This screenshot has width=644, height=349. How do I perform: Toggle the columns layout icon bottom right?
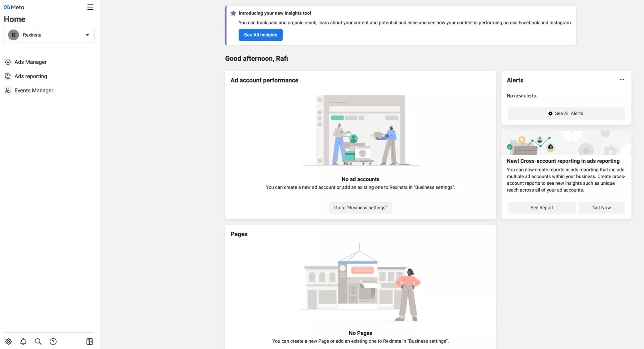(89, 341)
